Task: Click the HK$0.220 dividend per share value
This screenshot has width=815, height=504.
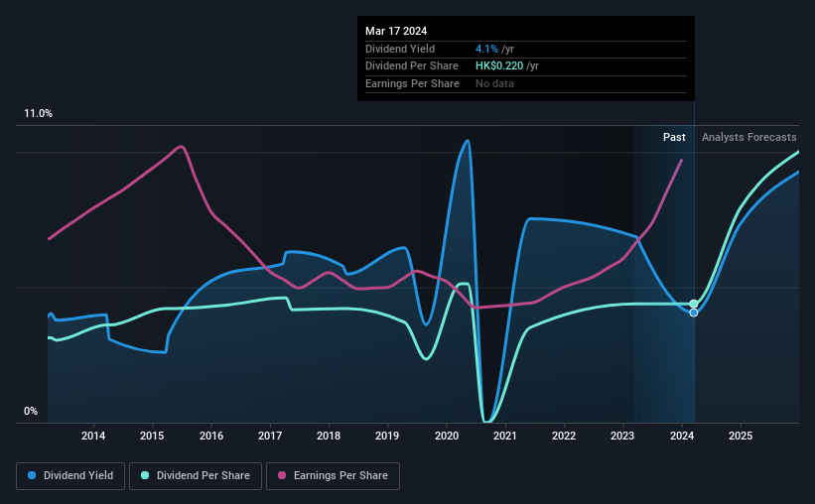Action: (499, 66)
